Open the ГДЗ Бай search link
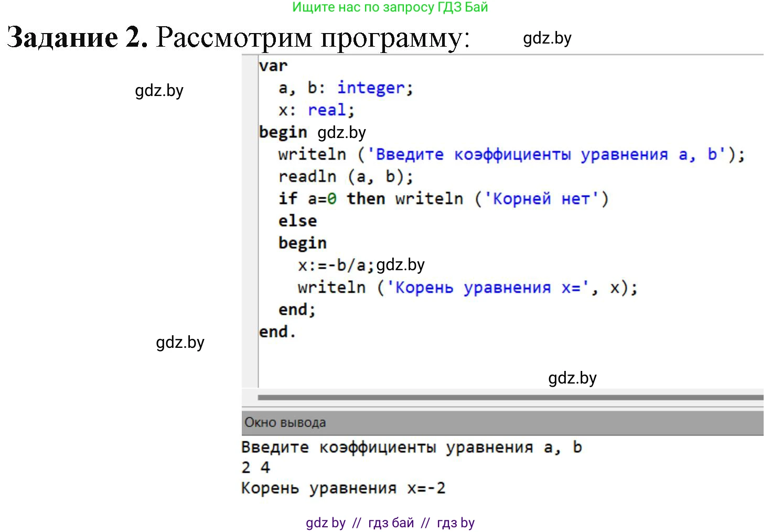 pyautogui.click(x=391, y=7)
